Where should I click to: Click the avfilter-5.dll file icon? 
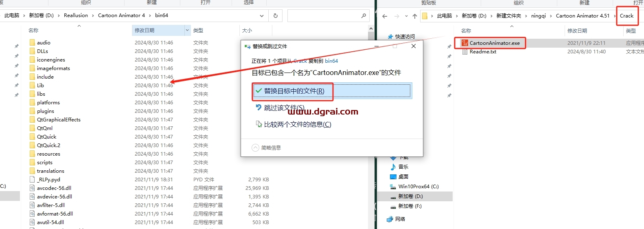click(x=32, y=205)
